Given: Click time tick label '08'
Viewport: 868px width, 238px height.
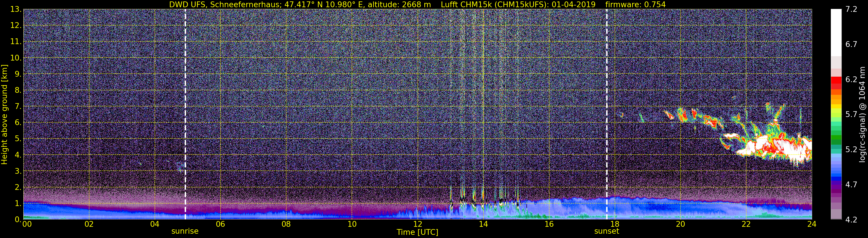Looking at the screenshot, I should click(286, 224).
